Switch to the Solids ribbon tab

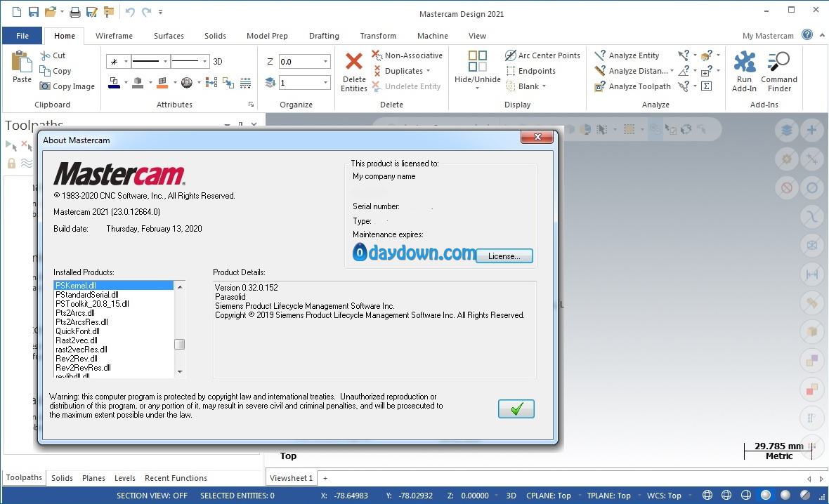215,35
